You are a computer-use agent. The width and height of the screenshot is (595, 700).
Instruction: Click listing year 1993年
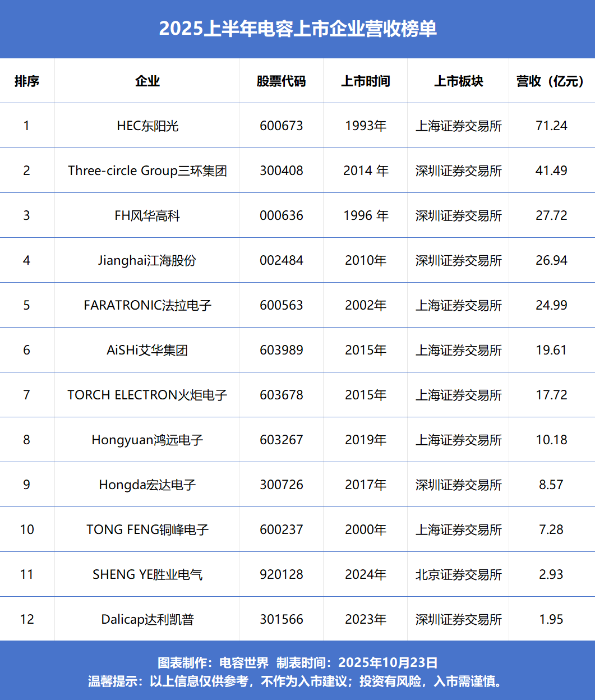click(x=366, y=126)
